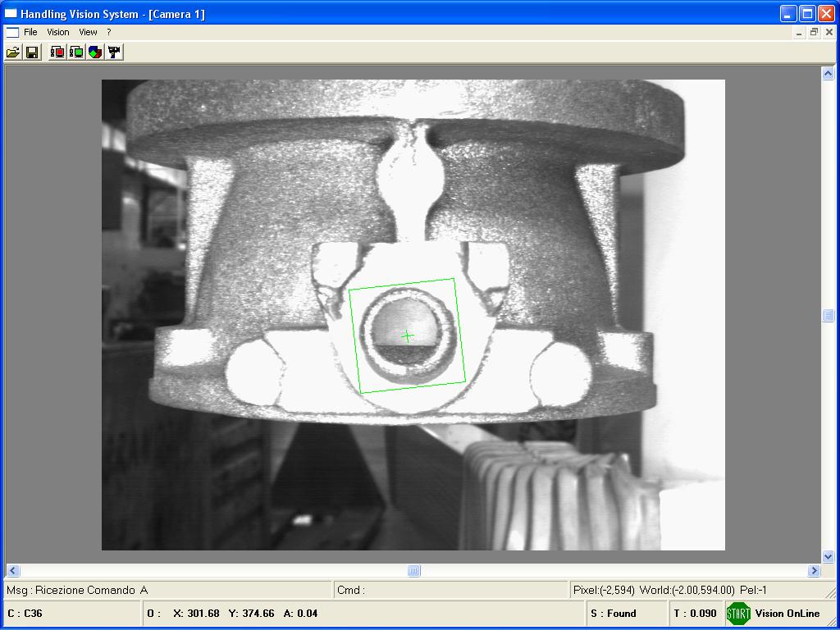Click the colored cubes toolbar icon

point(95,52)
